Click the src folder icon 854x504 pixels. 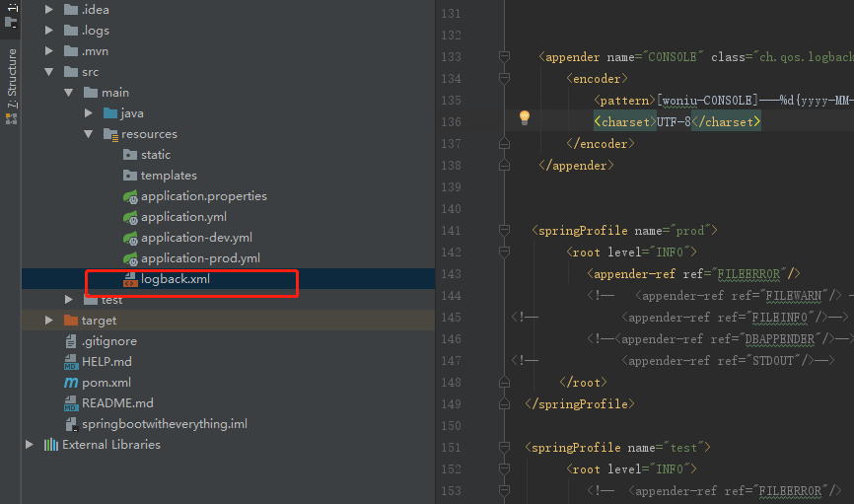click(71, 72)
